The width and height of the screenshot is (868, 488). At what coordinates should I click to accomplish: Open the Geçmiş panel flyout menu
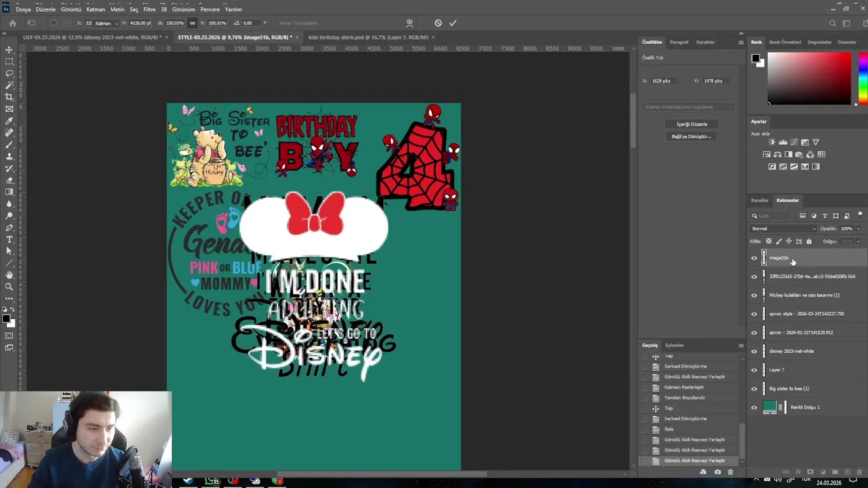click(x=741, y=346)
